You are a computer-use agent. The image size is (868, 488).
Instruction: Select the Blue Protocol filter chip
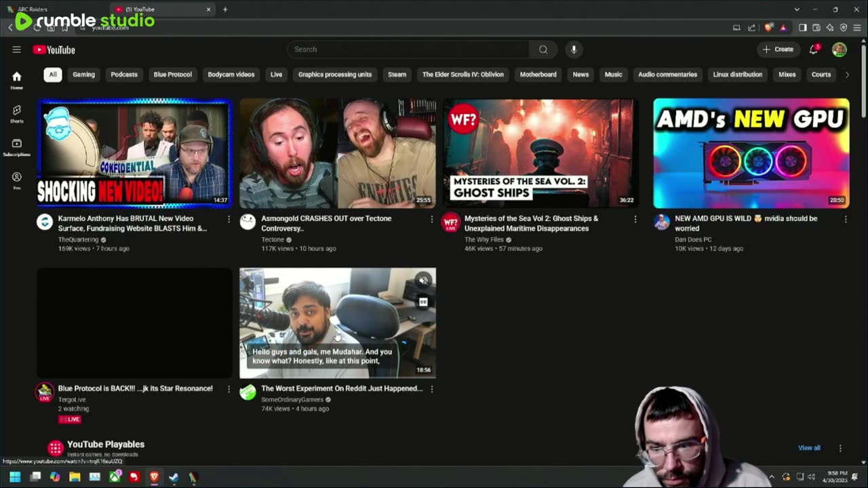[x=173, y=75]
